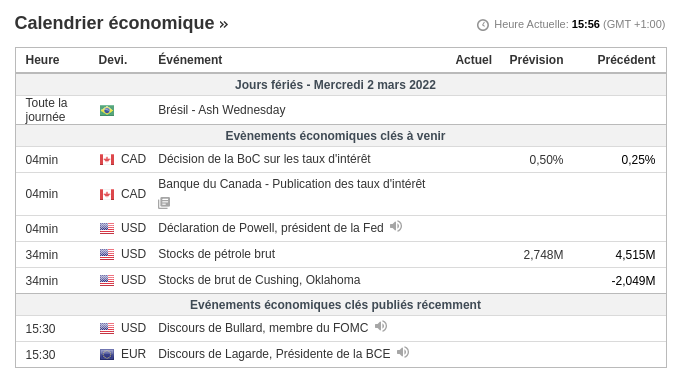Open Discours de Lagarde event
Viewport: 677px width, 382px height.
click(x=274, y=354)
